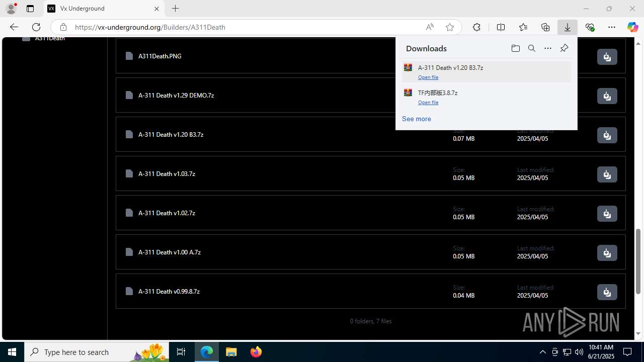Go back to the previous page
The image size is (644, 362).
[14, 27]
